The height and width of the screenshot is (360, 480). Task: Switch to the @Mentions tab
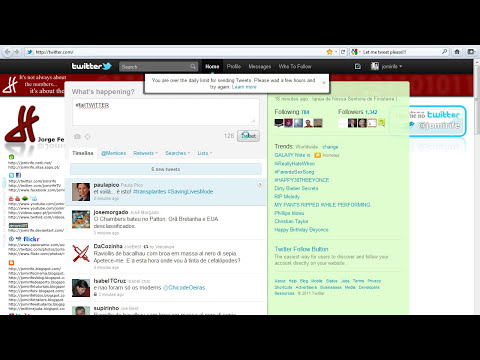coord(113,153)
